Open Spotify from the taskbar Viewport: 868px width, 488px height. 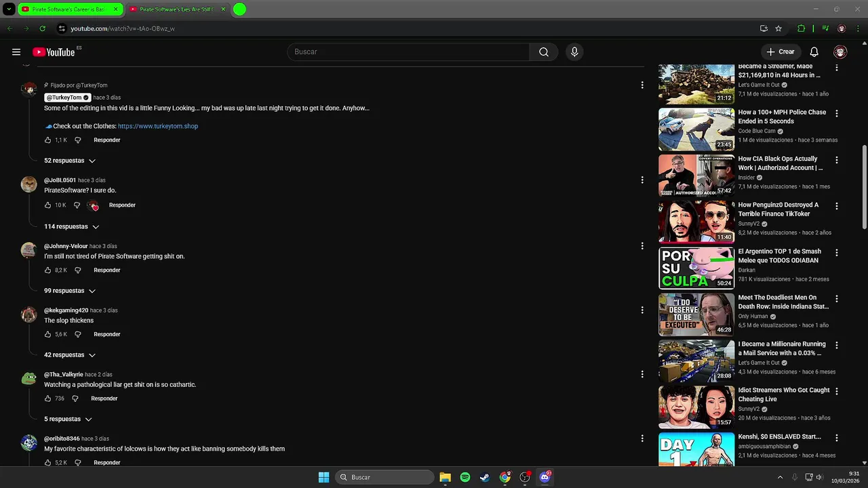coord(465,477)
